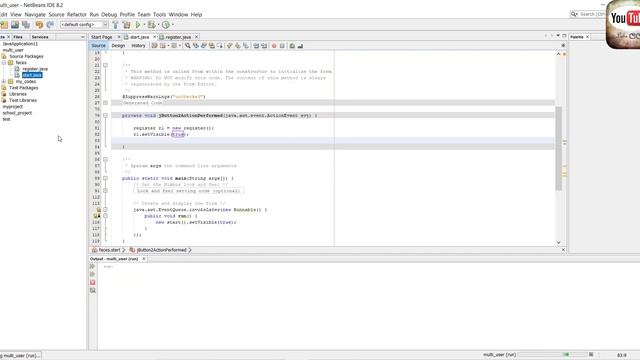Open the Debug Project dropdown arrow

point(158,25)
